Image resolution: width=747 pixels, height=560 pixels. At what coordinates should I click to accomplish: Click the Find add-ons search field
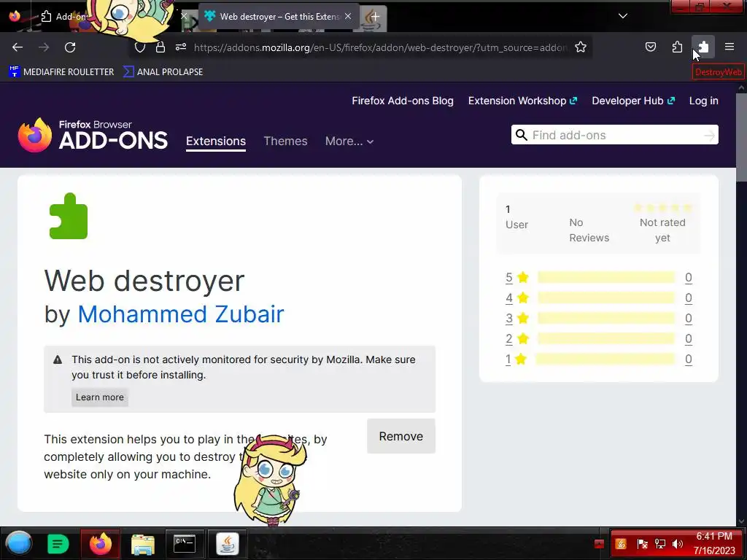(614, 135)
